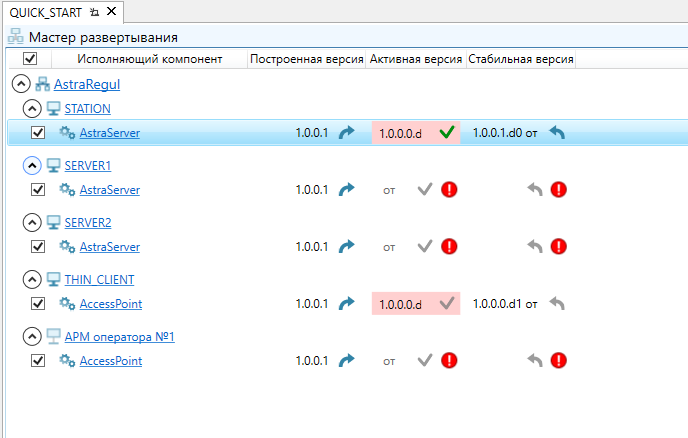The image size is (688, 438).
Task: Click red error icon in SERVER2 stable version
Action: click(x=558, y=246)
